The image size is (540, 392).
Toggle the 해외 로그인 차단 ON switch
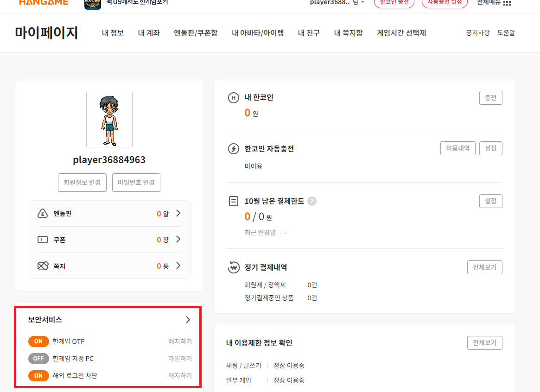[38, 375]
